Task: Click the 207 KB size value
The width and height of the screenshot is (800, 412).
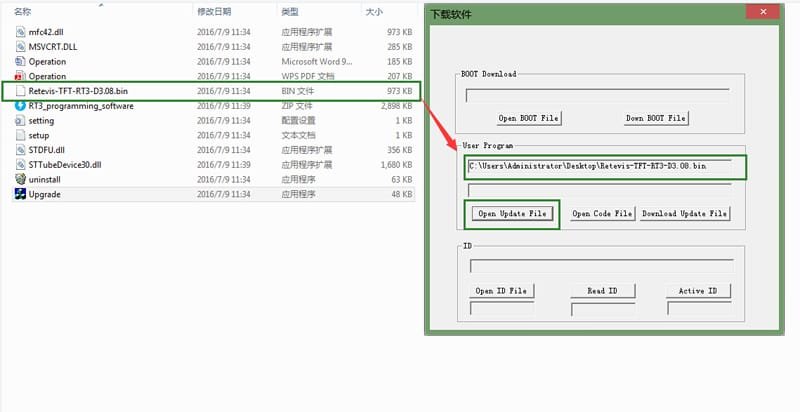Action: [399, 76]
